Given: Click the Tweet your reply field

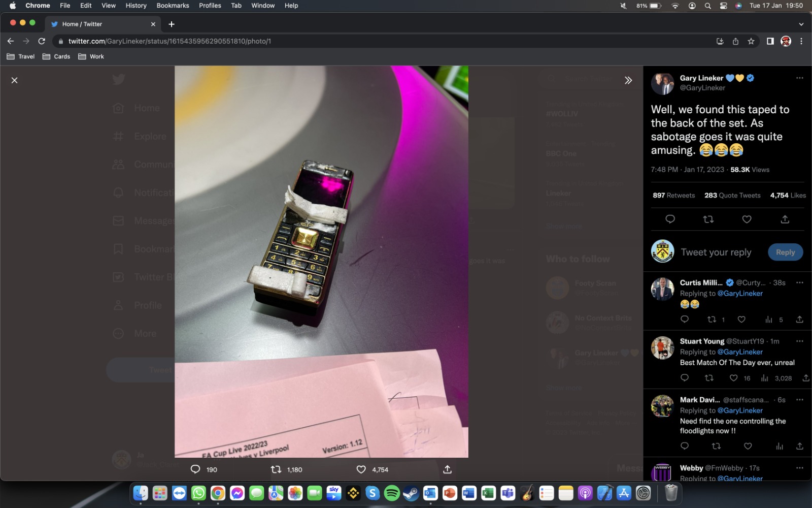Looking at the screenshot, I should pyautogui.click(x=716, y=252).
